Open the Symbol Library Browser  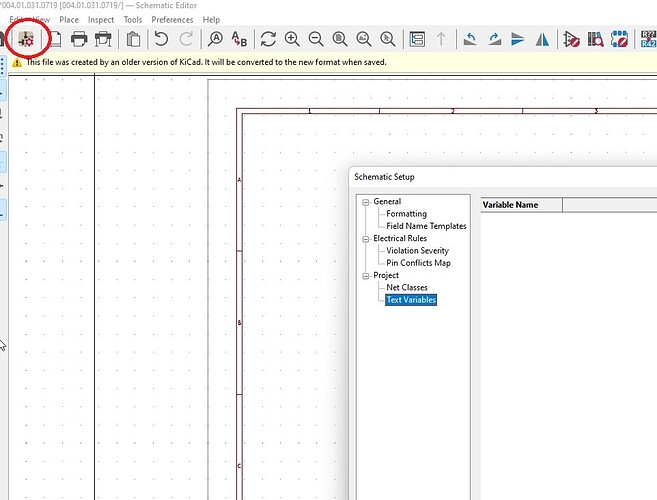pyautogui.click(x=595, y=39)
